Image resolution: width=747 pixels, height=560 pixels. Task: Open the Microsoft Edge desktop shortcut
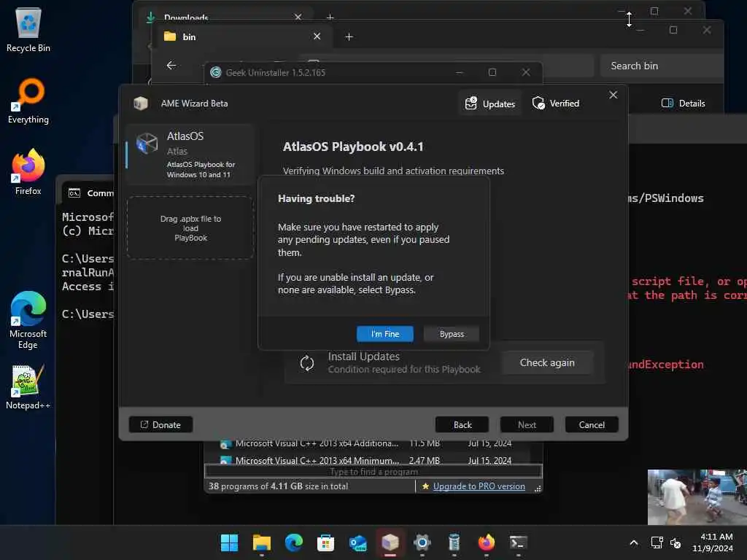pos(28,320)
